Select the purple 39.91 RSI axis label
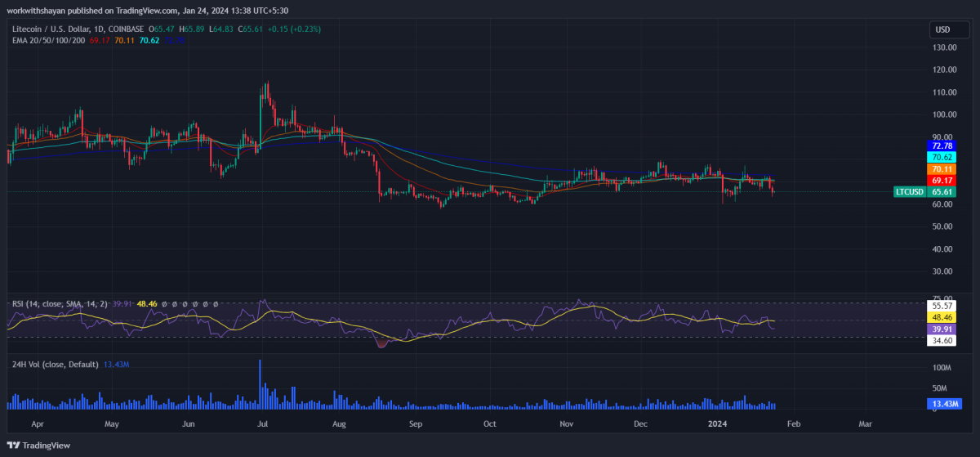The image size is (980, 457). 942,329
